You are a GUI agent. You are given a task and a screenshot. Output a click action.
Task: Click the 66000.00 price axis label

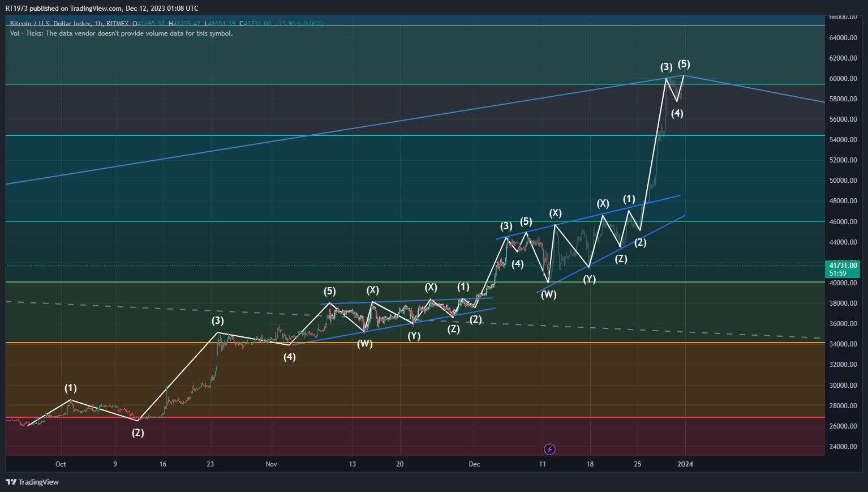pos(843,17)
